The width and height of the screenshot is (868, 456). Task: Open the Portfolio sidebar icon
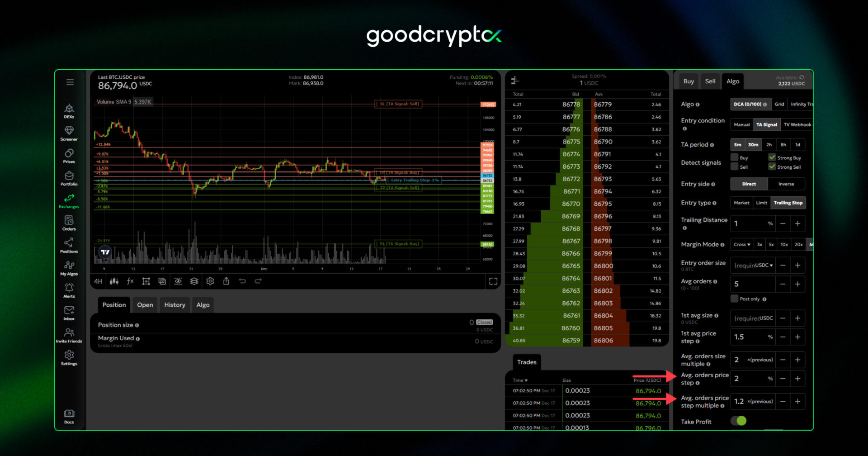tap(69, 178)
